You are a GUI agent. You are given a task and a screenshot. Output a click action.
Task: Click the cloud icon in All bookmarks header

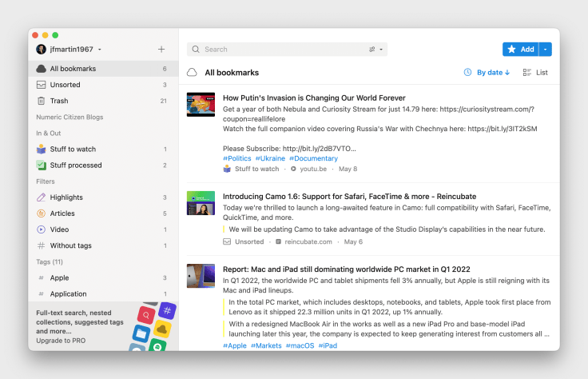192,73
